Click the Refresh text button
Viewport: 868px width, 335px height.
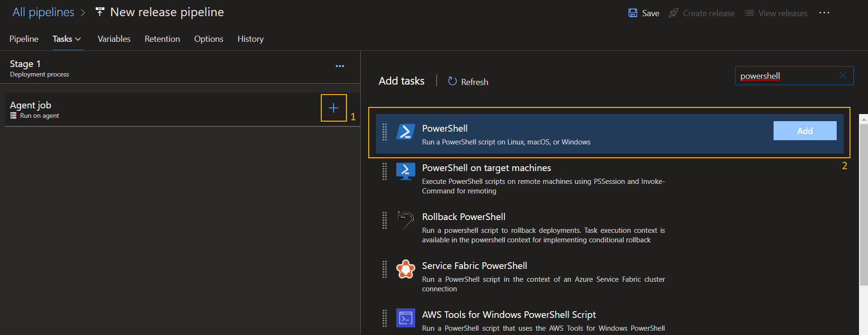475,82
